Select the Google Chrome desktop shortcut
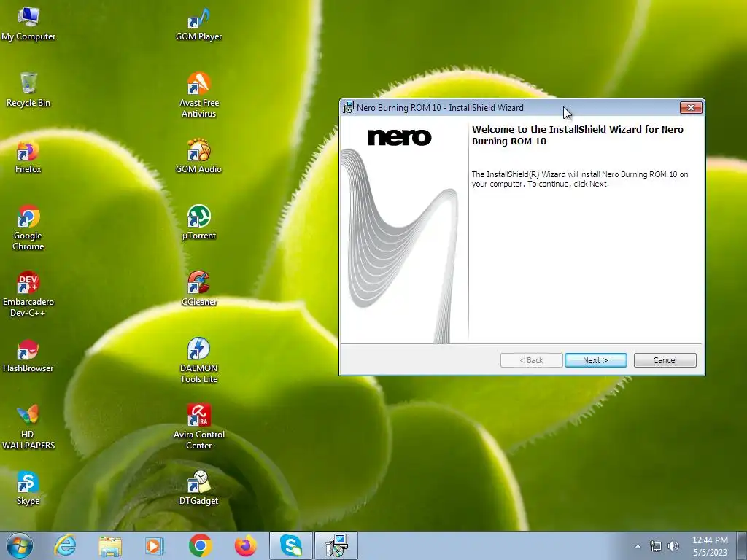 (28, 227)
